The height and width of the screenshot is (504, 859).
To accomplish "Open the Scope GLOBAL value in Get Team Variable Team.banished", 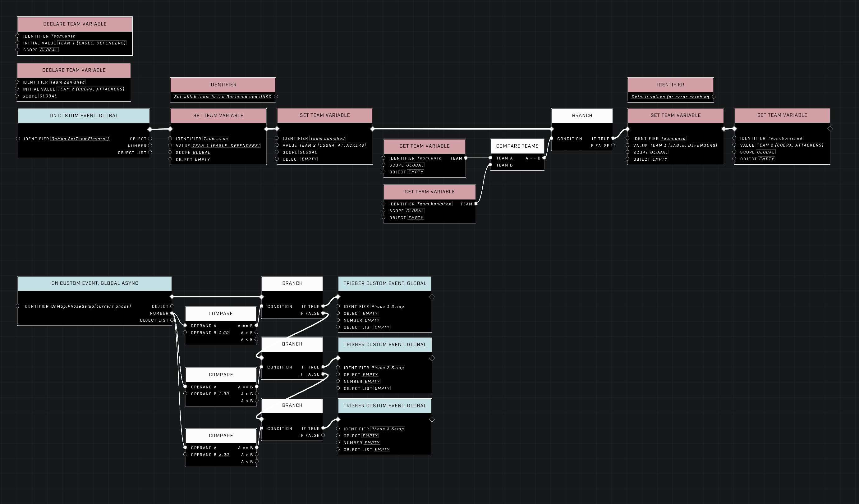I will [415, 211].
